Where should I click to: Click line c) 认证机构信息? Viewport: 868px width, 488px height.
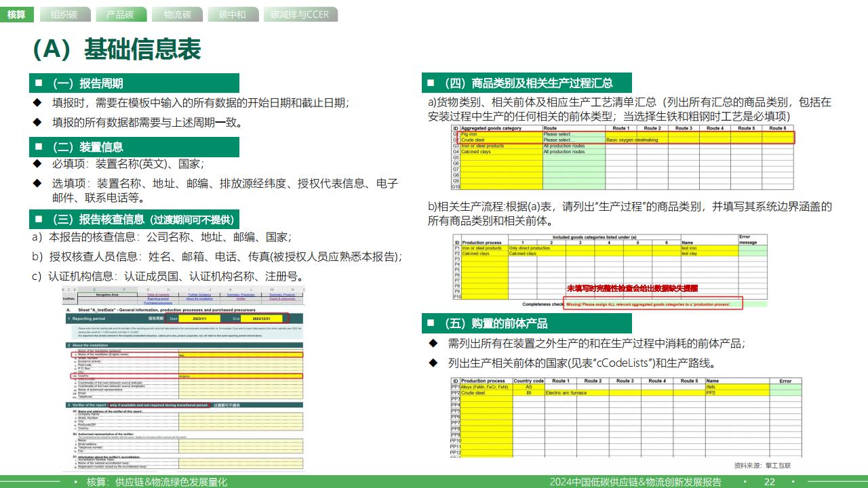coord(167,277)
